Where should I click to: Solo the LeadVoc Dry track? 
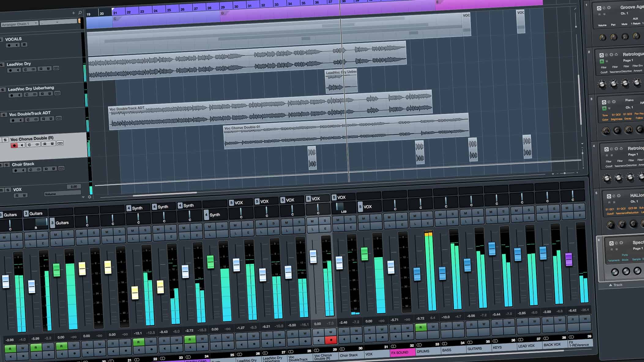(2, 65)
